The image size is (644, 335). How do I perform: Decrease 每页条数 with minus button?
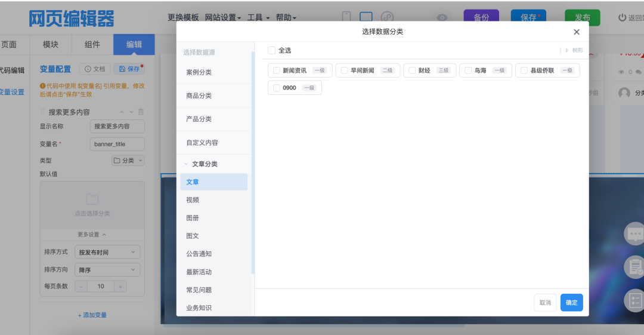coord(81,287)
